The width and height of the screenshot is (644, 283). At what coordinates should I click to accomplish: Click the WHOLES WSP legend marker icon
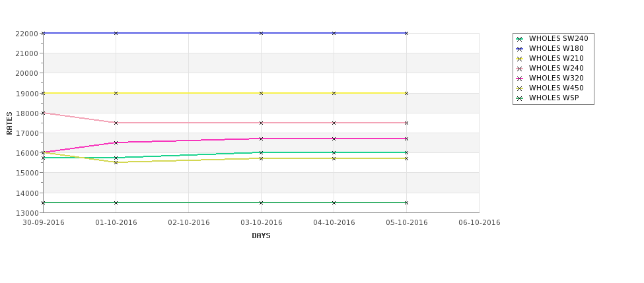click(x=520, y=98)
